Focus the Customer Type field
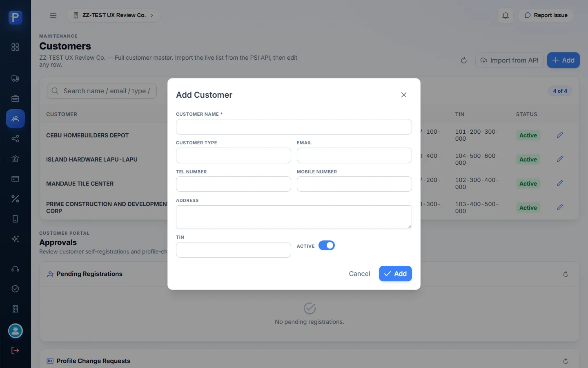Viewport: 588px width, 368px height. [x=234, y=155]
